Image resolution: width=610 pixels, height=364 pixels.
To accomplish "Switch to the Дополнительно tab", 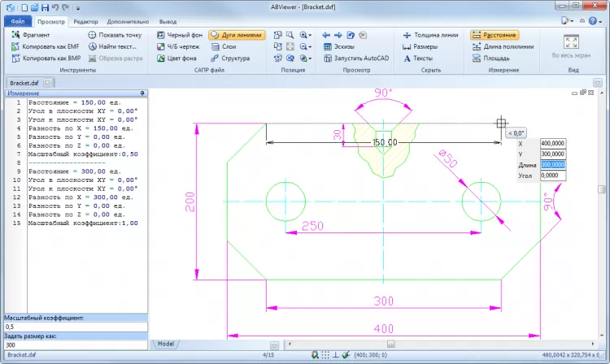I will coord(128,22).
